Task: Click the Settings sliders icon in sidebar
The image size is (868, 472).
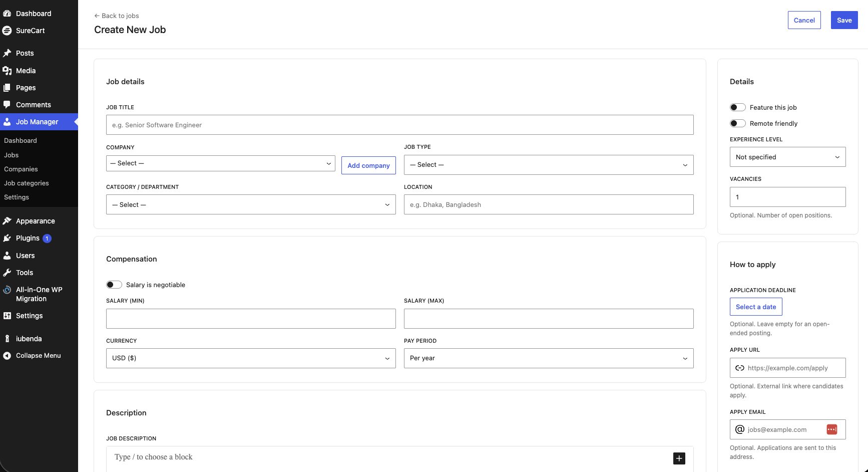Action: click(x=7, y=316)
